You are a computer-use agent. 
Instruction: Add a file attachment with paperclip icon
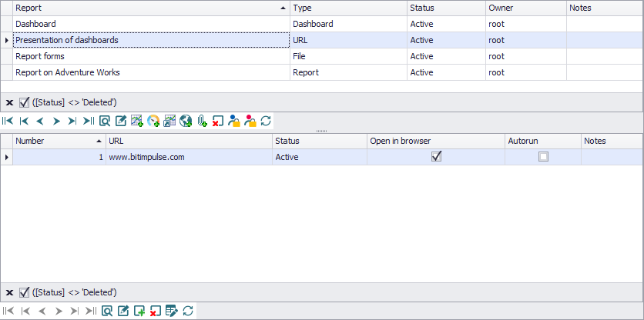pos(201,121)
